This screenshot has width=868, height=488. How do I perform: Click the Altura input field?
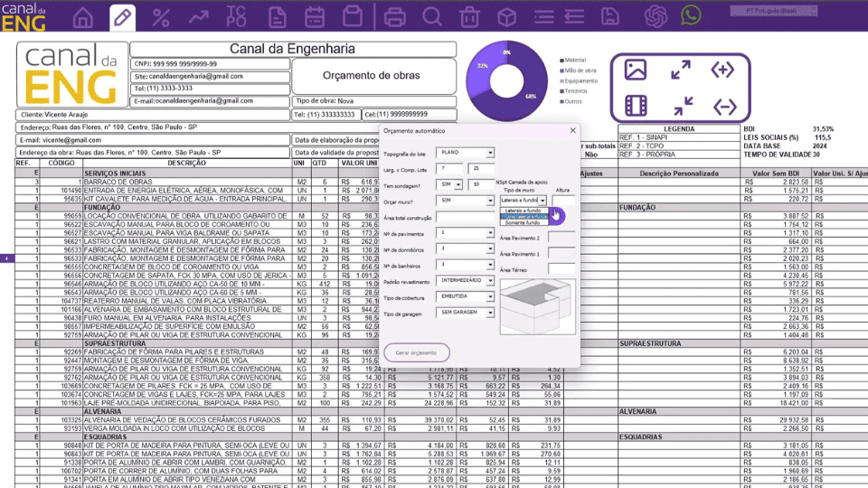click(563, 201)
